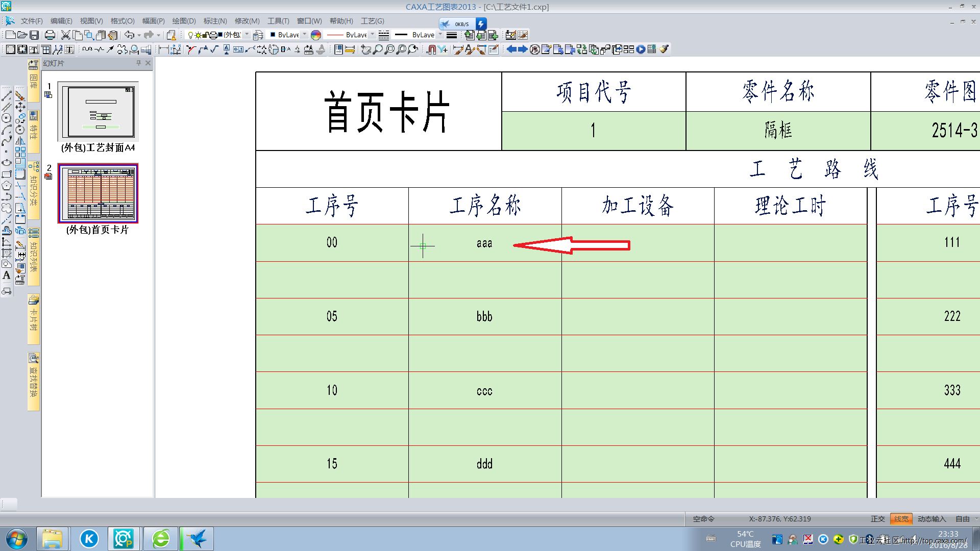Open the line width ByLayer dropdown

point(439,35)
